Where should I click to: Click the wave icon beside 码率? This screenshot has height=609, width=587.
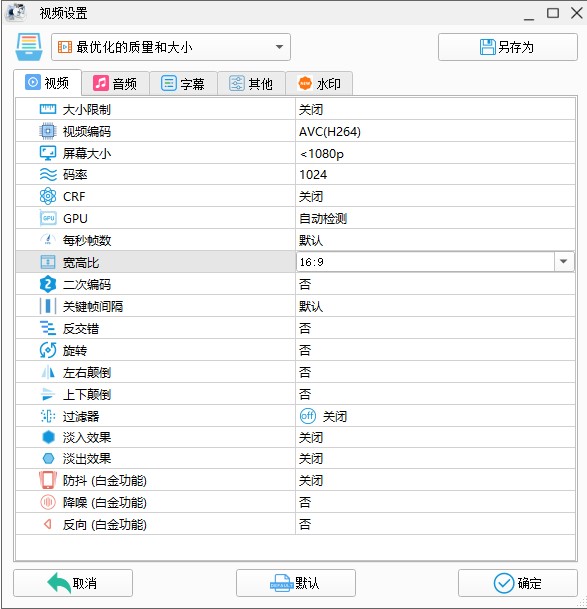click(48, 175)
